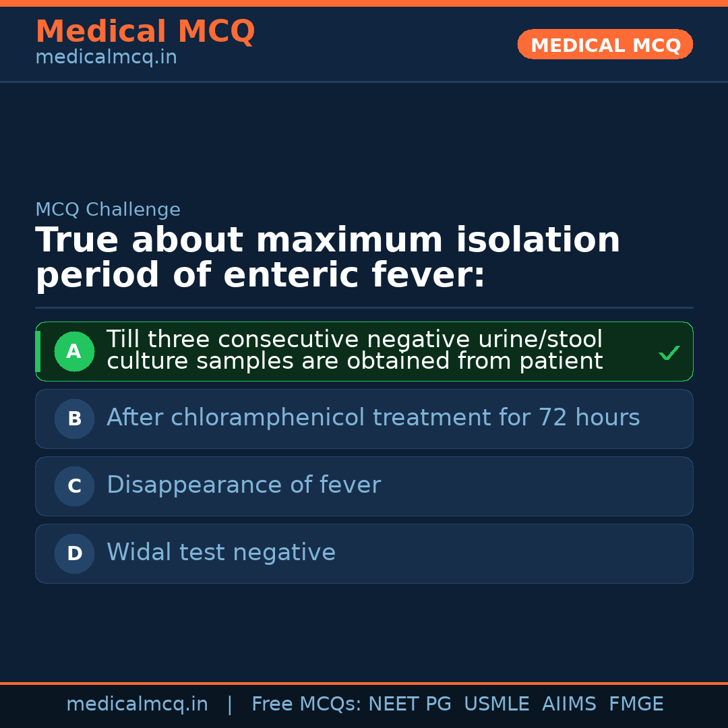Click the D option letter circle
This screenshot has width=728, height=728.
tap(74, 553)
